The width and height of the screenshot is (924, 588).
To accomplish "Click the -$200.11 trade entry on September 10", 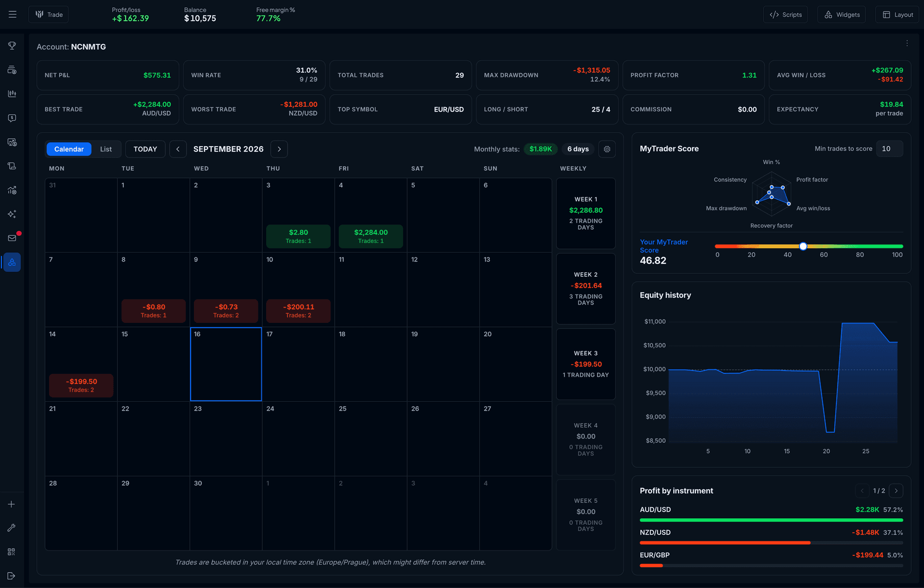I will point(298,311).
